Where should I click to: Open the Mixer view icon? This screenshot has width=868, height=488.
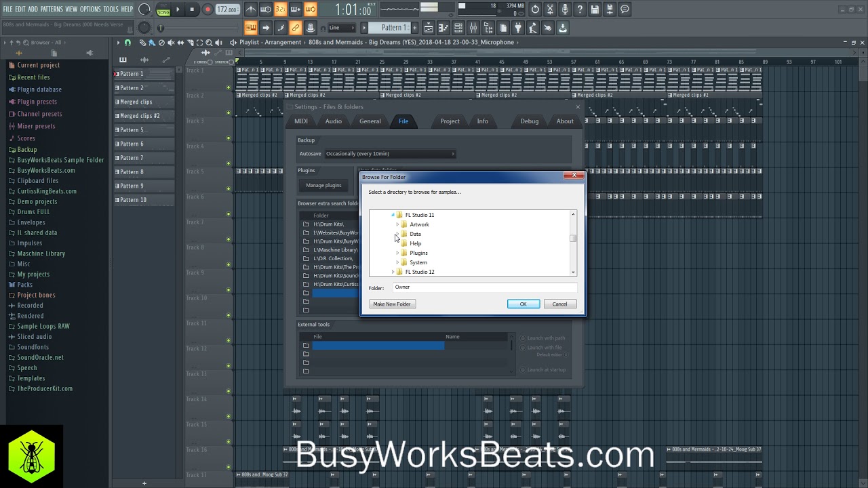tap(473, 28)
